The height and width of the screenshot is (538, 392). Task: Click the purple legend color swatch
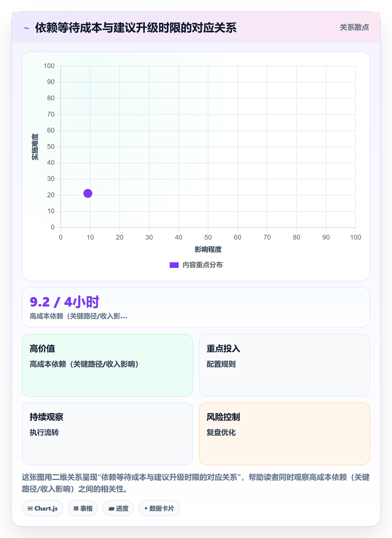[x=174, y=265]
